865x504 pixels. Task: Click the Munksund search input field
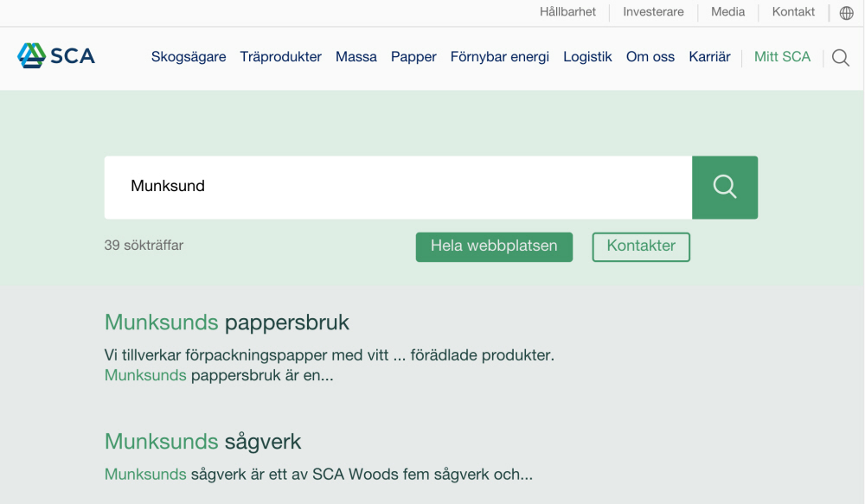coord(398,188)
